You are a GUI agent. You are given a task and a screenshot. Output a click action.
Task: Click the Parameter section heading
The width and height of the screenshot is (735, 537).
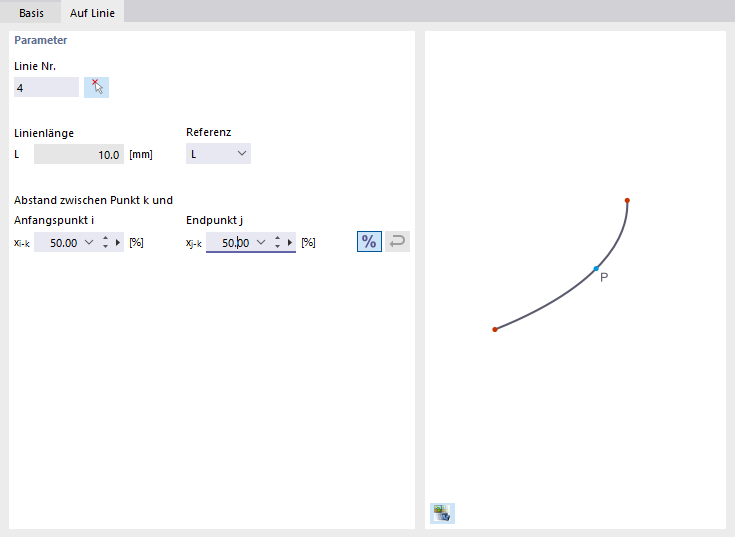[41, 40]
